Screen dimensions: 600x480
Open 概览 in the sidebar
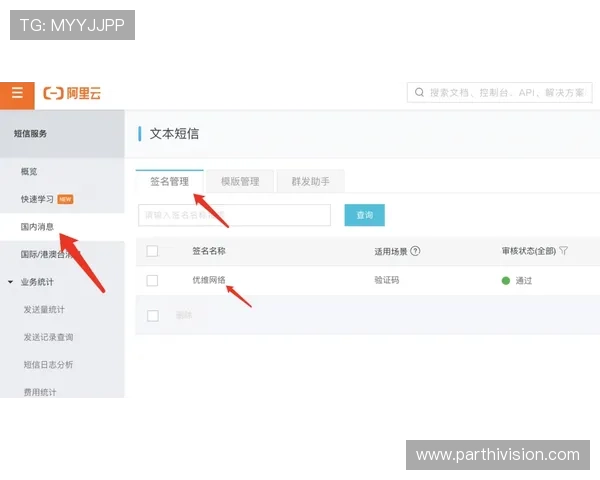29,171
